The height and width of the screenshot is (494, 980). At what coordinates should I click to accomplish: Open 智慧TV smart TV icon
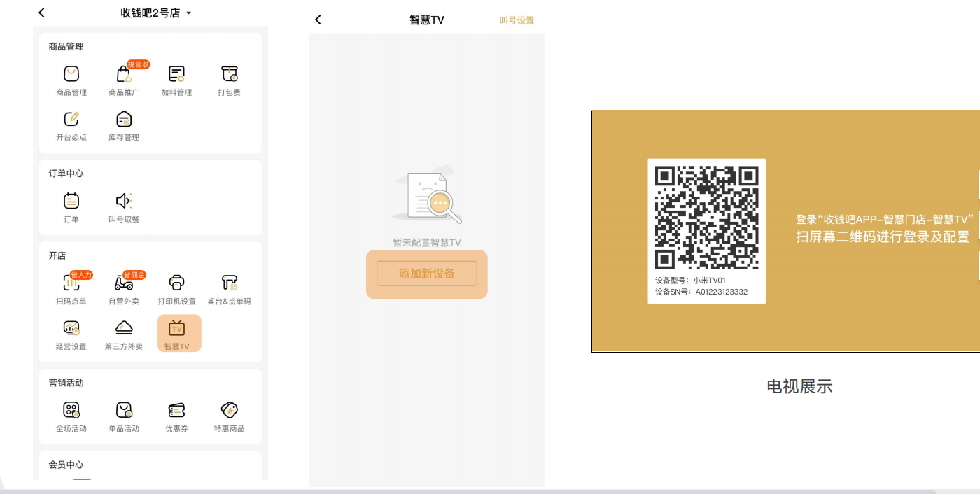177,327
